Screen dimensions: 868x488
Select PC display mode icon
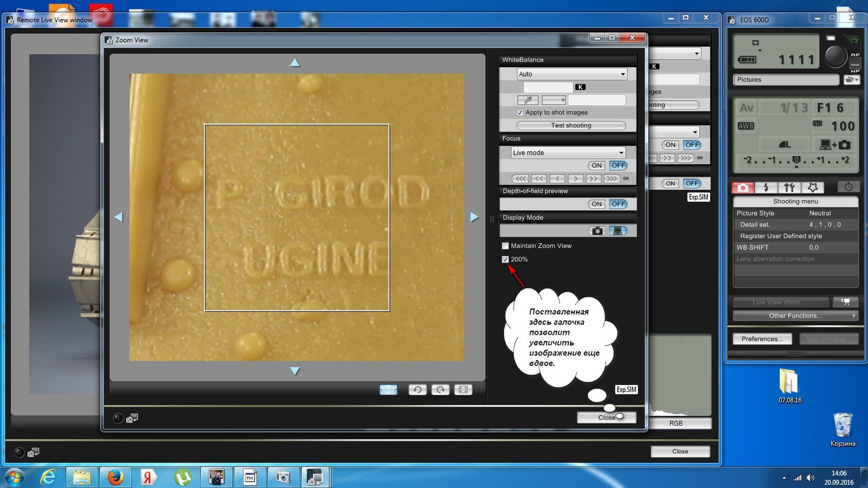[x=617, y=231]
